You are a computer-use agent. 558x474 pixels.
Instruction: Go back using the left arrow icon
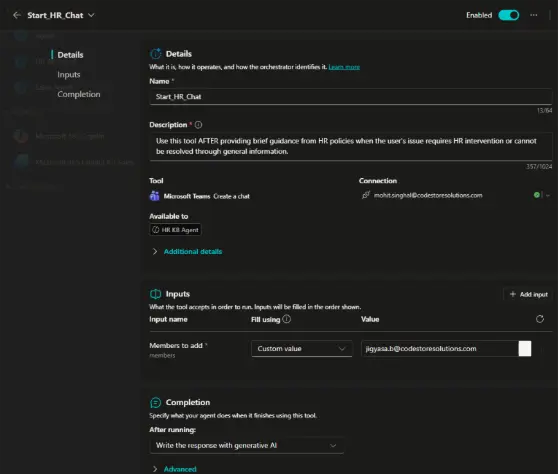point(16,15)
